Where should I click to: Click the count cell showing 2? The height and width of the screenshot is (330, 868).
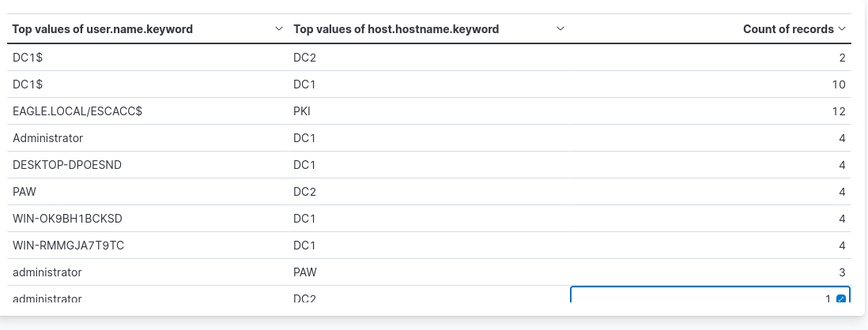(842, 58)
